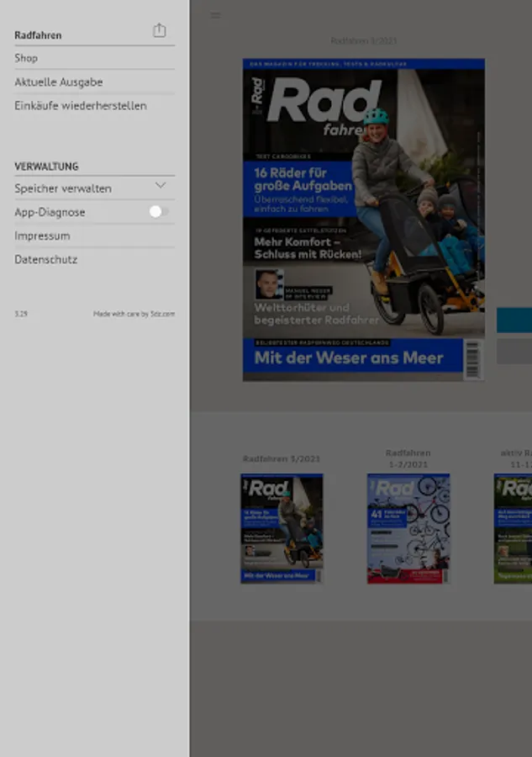Image resolution: width=532 pixels, height=757 pixels.
Task: Open the Radfahren 1-2/2021 issue thumbnail
Action: tap(408, 529)
